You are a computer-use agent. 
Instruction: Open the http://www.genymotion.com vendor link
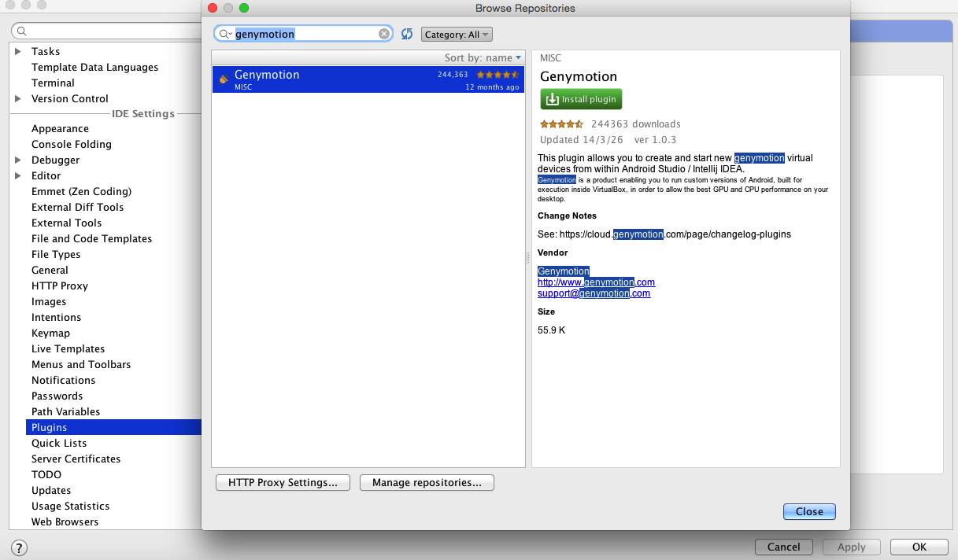596,282
